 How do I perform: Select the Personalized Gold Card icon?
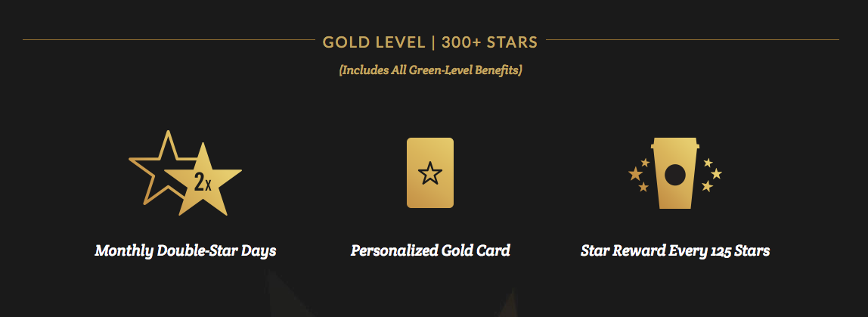(x=430, y=173)
